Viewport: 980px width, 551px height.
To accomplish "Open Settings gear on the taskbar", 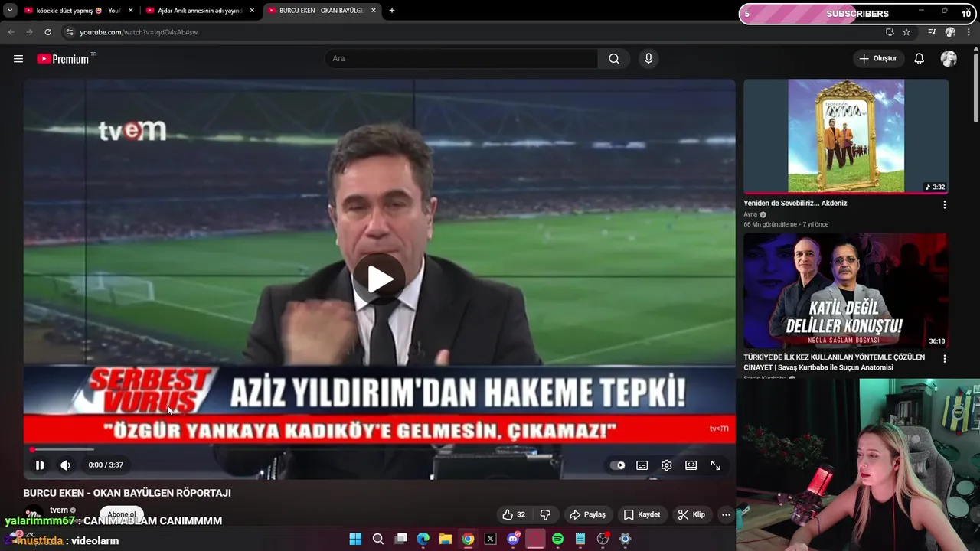I will click(x=625, y=540).
